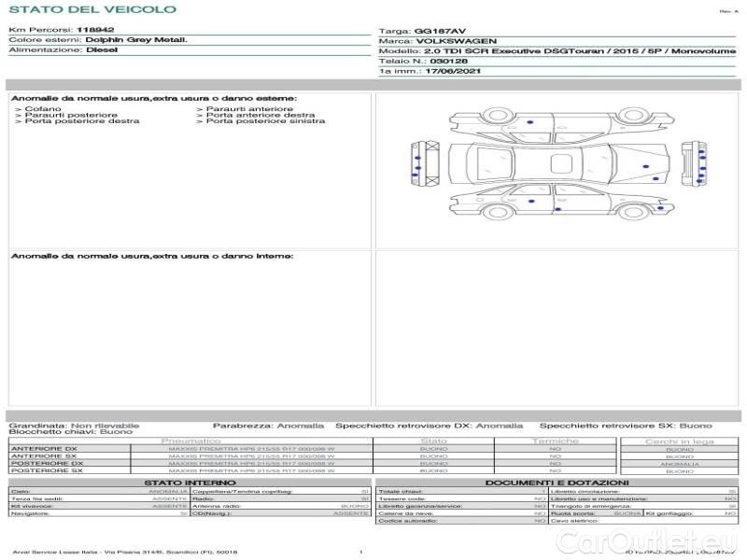Image resolution: width=747 pixels, height=560 pixels.
Task: Click the 'Anomalie ... danno interne' heading
Action: point(152,256)
